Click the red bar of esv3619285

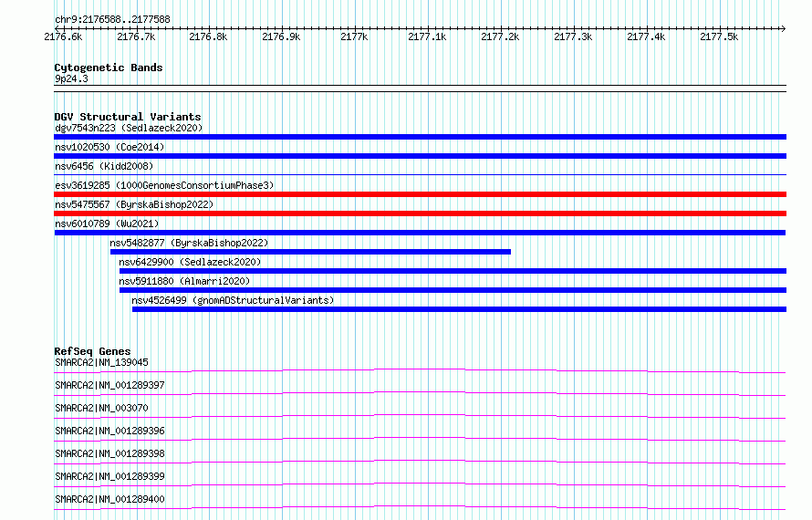[x=420, y=194]
